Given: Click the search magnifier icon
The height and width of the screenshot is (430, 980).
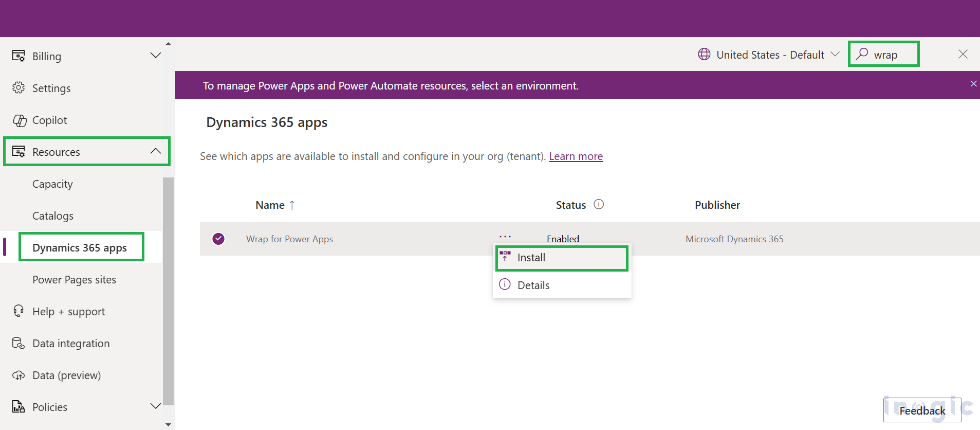Looking at the screenshot, I should (x=862, y=54).
